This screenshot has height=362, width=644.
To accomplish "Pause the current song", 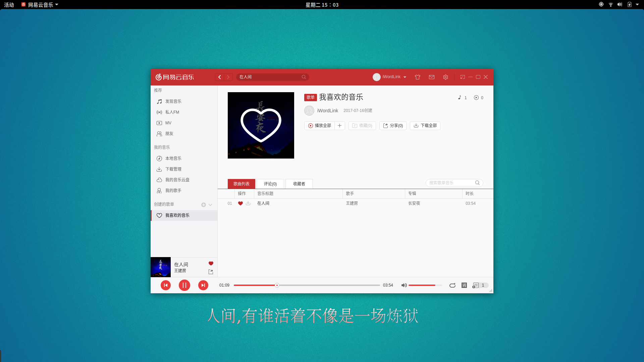I will pyautogui.click(x=184, y=285).
